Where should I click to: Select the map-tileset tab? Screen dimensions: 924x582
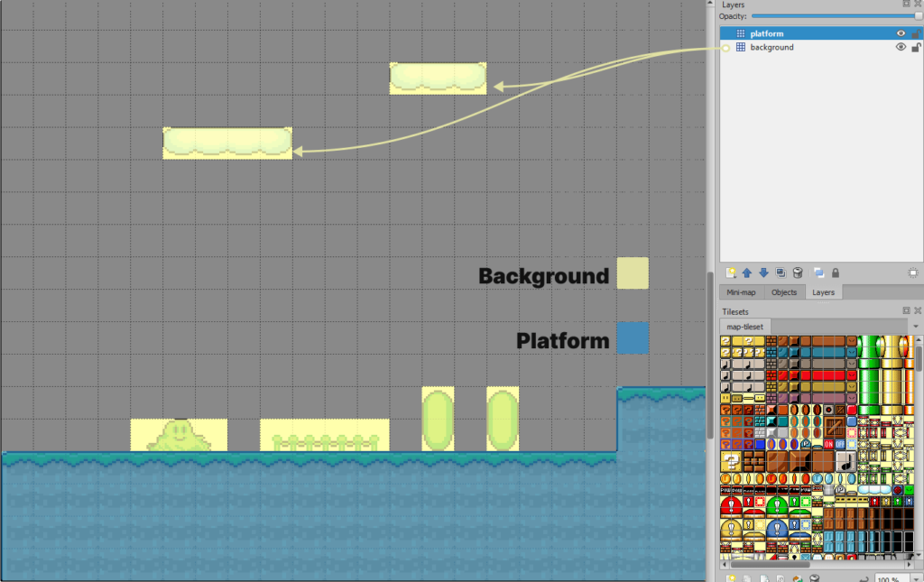tap(745, 326)
